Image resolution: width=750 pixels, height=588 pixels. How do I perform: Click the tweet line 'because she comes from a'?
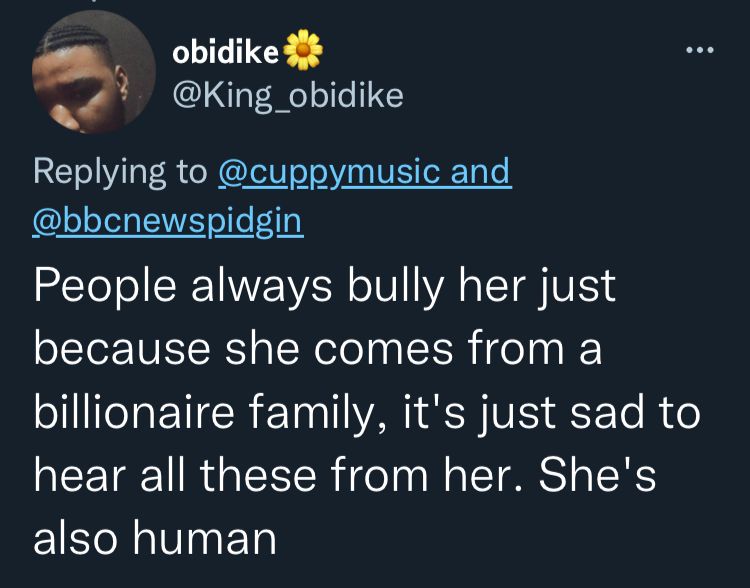(x=318, y=348)
